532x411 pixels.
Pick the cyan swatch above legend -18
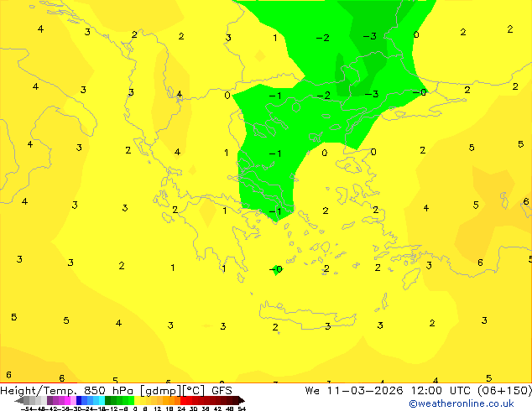(x=102, y=401)
